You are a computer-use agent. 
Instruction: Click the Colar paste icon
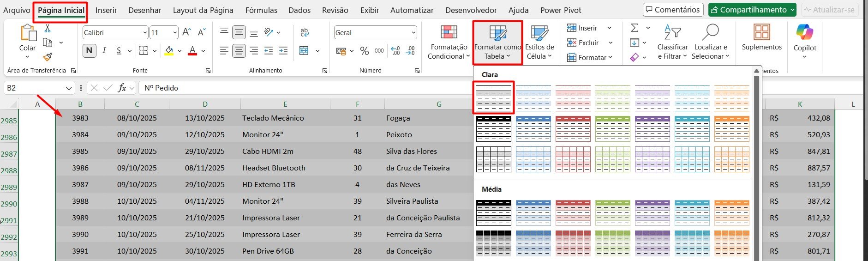pyautogui.click(x=28, y=33)
